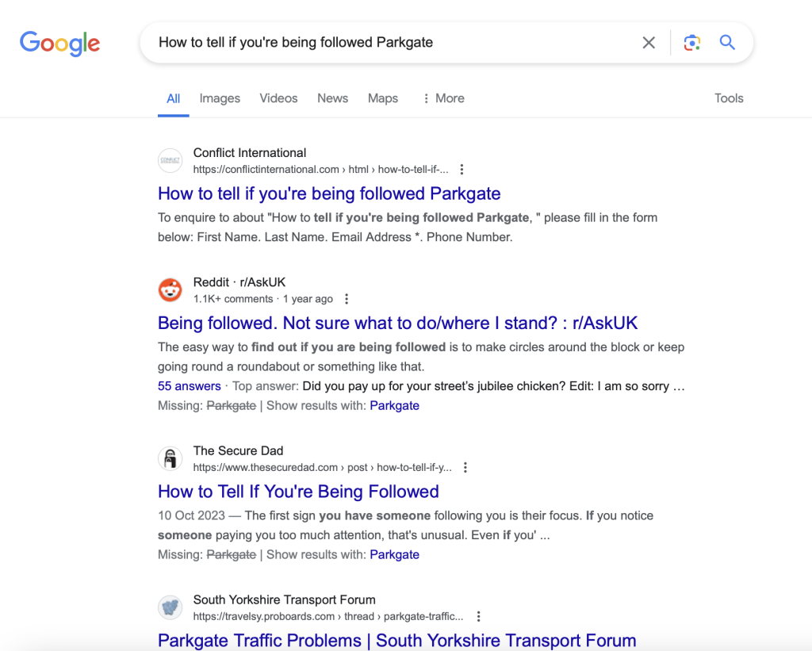Click the Reddit snoo favicon
The height and width of the screenshot is (651, 812).
(x=170, y=290)
